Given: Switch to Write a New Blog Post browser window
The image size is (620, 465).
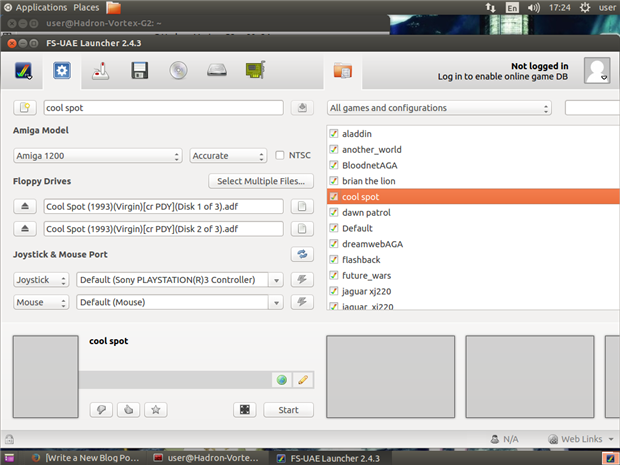Looking at the screenshot, I should click(x=85, y=458).
